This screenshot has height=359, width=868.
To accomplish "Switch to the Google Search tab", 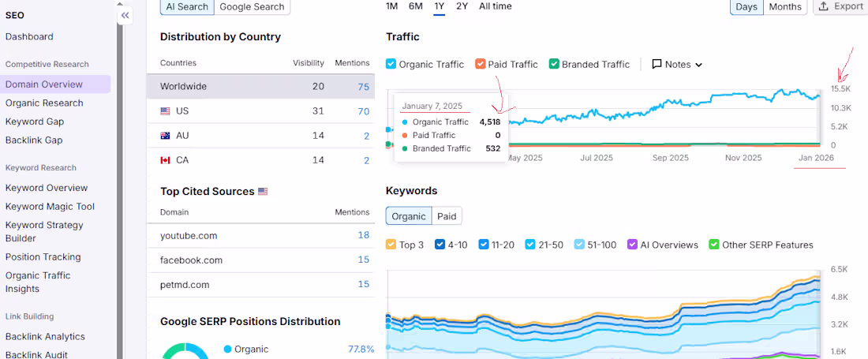I will 252,6.
